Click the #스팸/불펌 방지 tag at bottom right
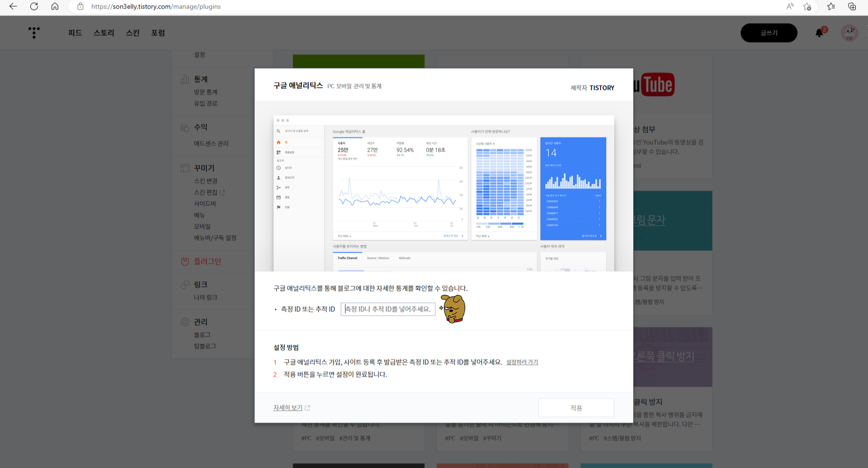The width and height of the screenshot is (868, 468). pos(622,438)
